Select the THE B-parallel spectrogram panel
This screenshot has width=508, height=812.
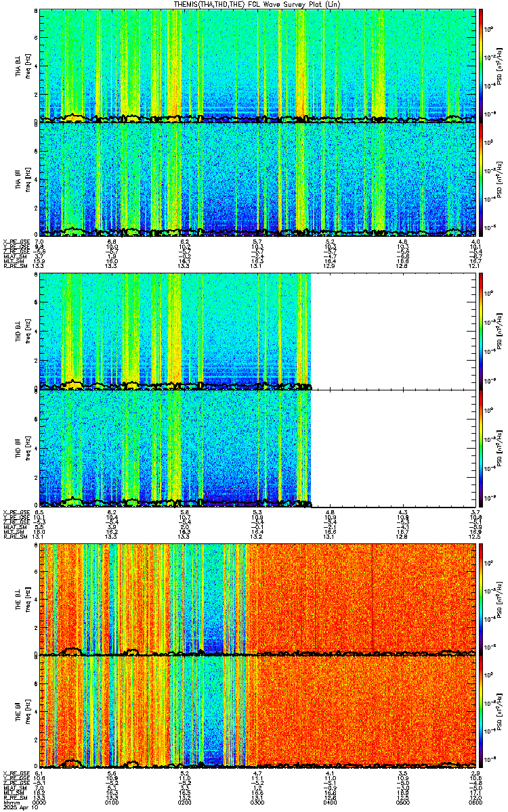pyautogui.click(x=258, y=712)
